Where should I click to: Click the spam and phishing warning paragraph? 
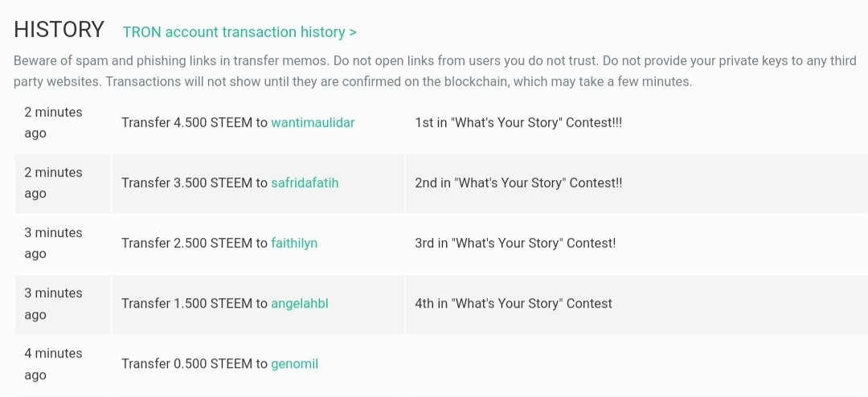click(435, 72)
